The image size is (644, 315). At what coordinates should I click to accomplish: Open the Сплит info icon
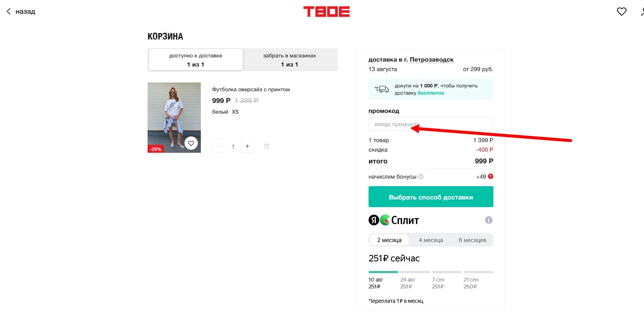click(488, 220)
